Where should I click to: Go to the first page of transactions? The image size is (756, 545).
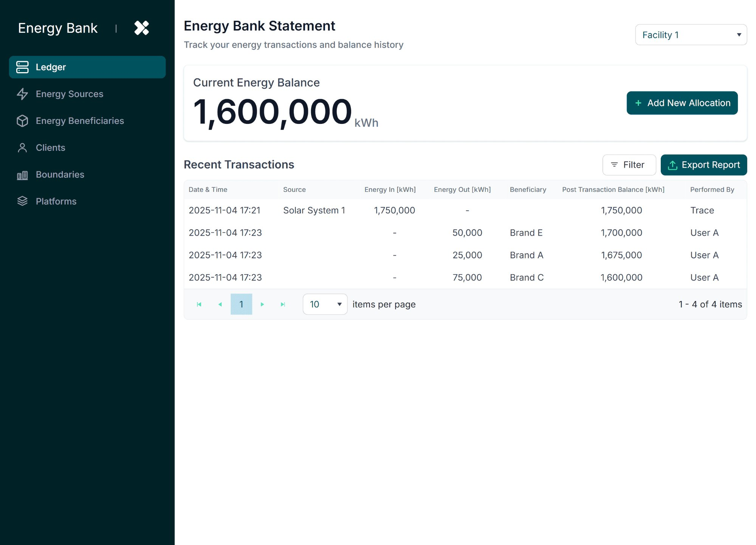point(200,304)
